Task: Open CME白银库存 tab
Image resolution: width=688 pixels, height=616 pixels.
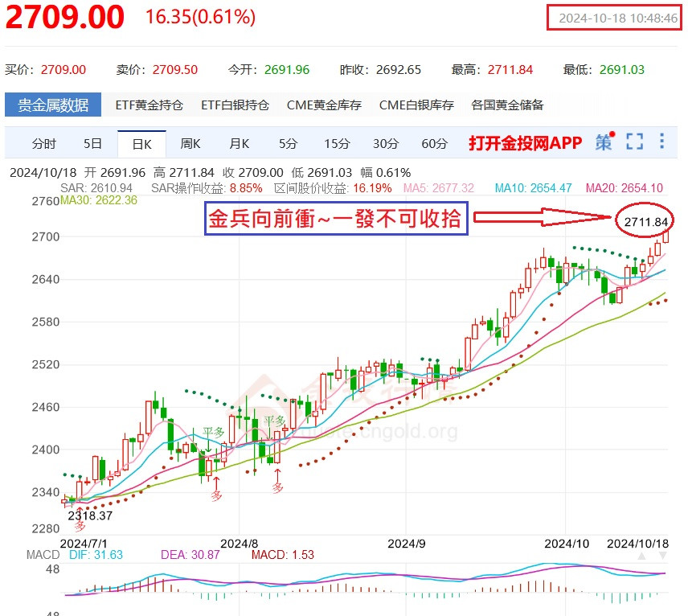Action: [x=416, y=105]
